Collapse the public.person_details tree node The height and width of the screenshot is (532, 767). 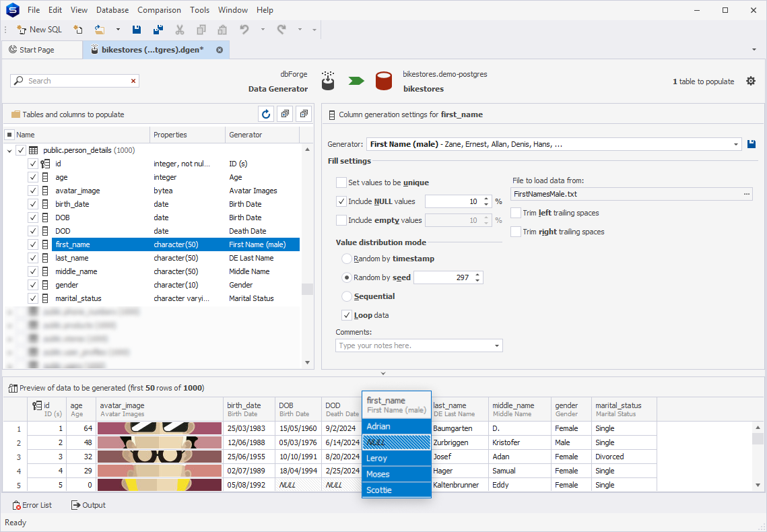9,151
